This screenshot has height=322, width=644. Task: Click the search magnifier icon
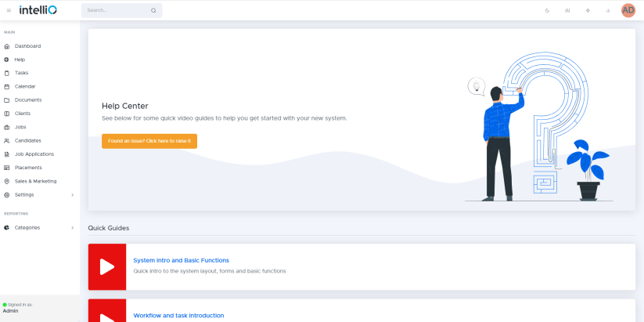pyautogui.click(x=153, y=11)
